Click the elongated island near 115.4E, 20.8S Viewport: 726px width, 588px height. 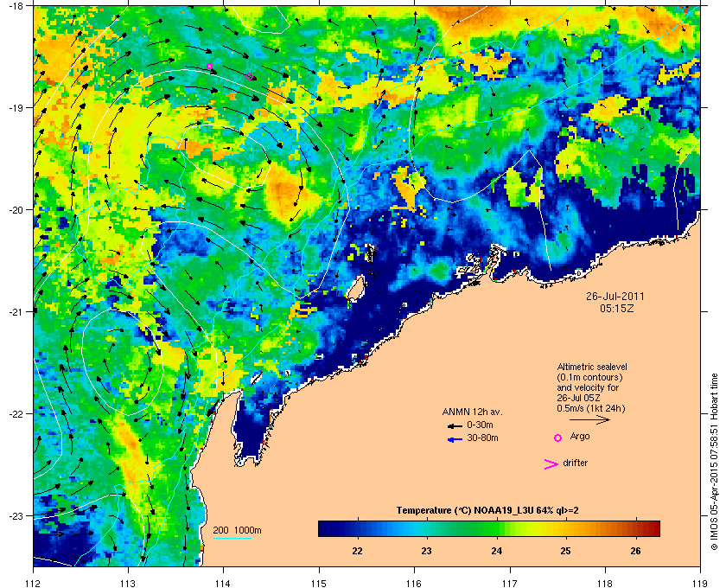point(355,288)
